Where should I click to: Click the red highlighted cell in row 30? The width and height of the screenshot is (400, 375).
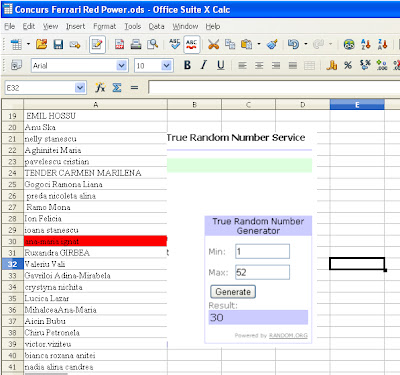click(95, 241)
